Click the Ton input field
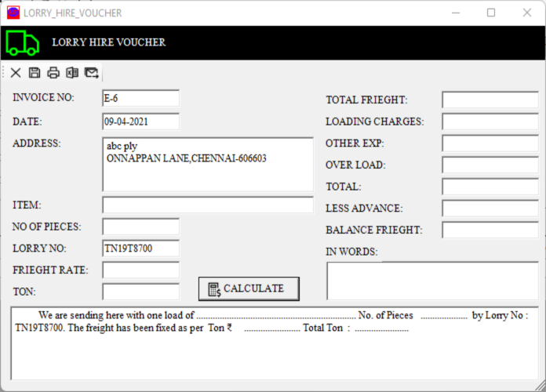 click(x=140, y=292)
